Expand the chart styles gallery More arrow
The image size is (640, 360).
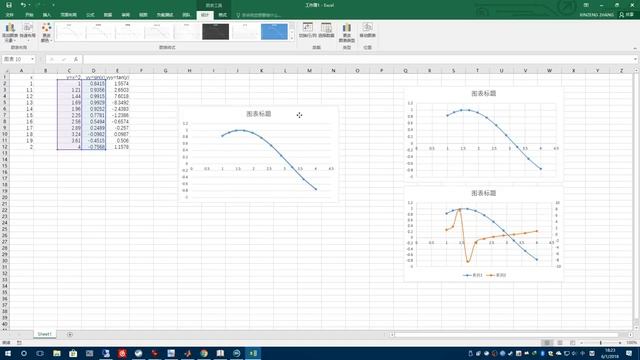[x=292, y=38]
